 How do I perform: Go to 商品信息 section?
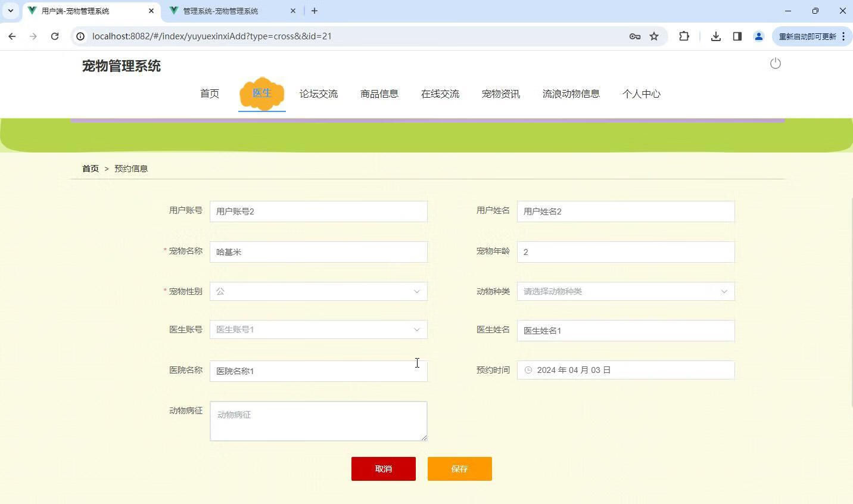point(379,94)
